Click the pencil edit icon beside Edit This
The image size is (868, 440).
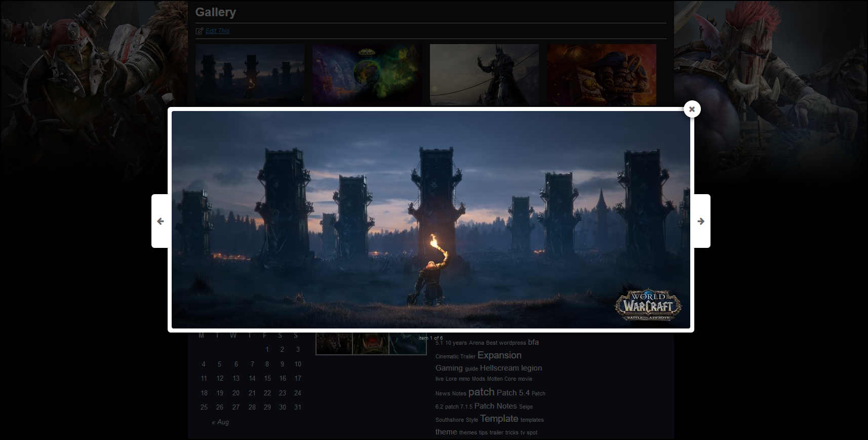[x=199, y=31]
